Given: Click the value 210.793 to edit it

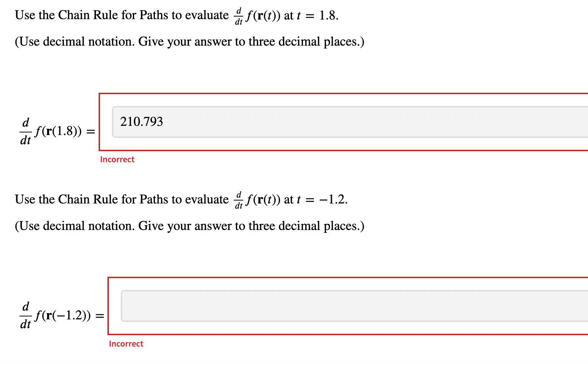Looking at the screenshot, I should [x=141, y=122].
